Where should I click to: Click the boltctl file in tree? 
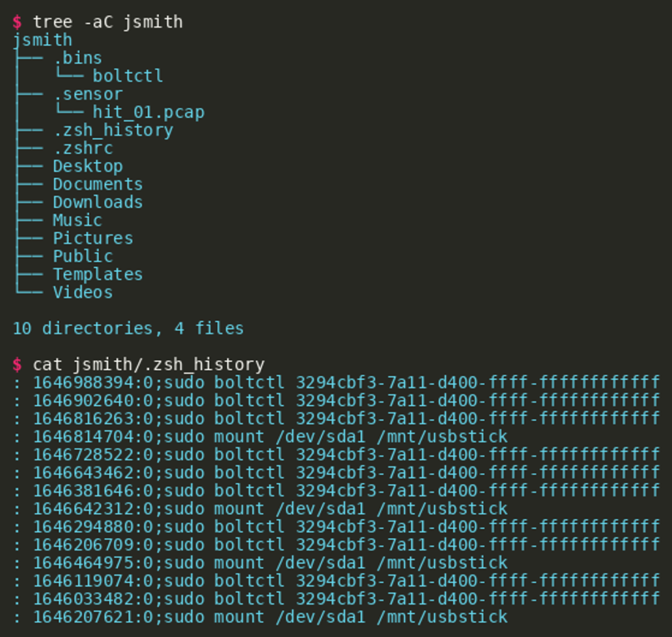pos(127,76)
